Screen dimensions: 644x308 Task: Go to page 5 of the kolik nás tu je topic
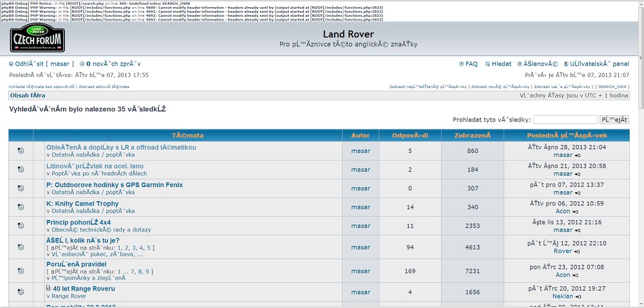(149, 248)
